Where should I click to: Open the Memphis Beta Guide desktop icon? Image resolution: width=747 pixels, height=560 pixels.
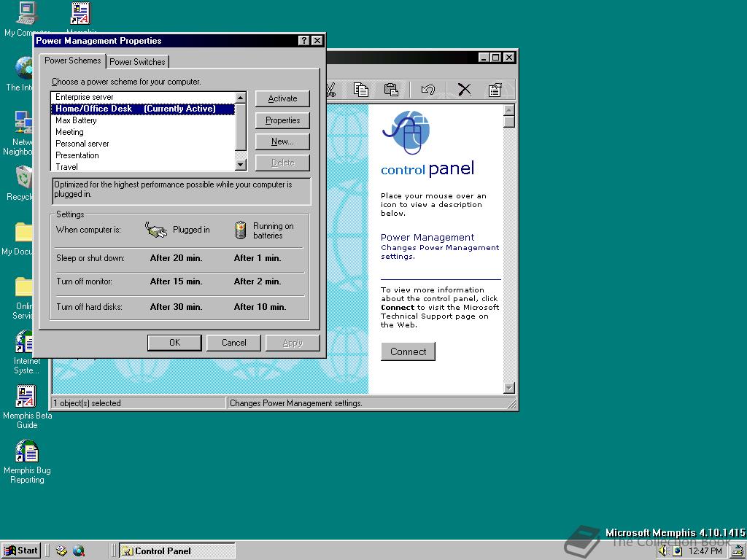tap(27, 407)
